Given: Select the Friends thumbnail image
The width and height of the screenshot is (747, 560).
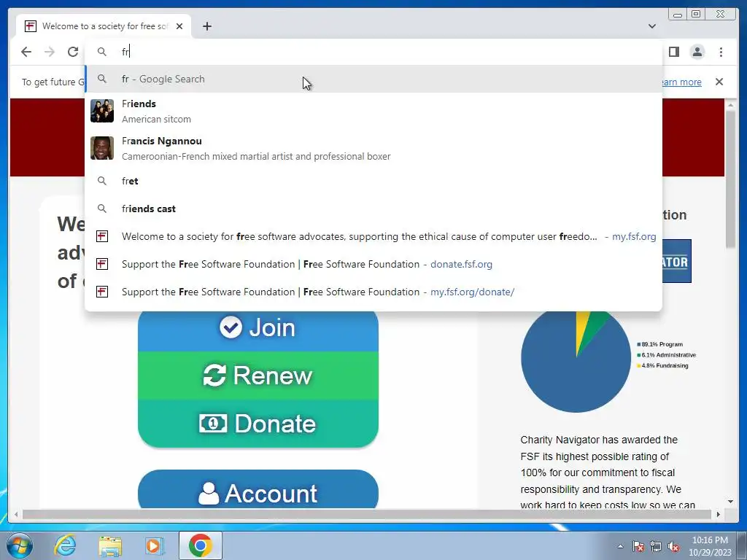Looking at the screenshot, I should tap(102, 111).
